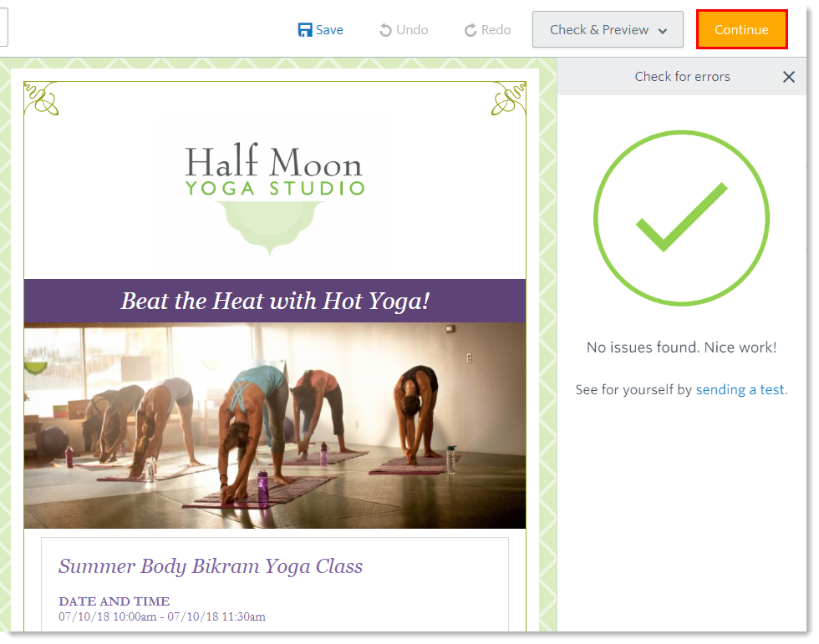Image resolution: width=819 pixels, height=644 pixels.
Task: Click the 'Check for errors' panel header
Action: 682,77
